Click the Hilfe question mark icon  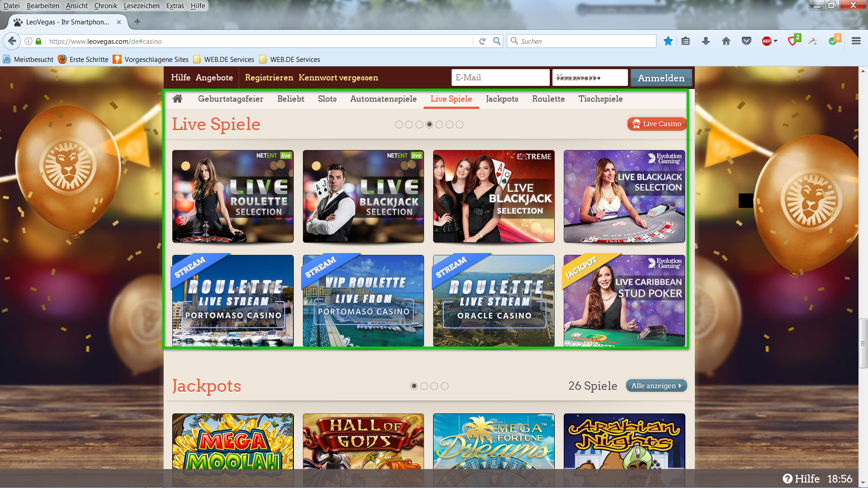[788, 479]
